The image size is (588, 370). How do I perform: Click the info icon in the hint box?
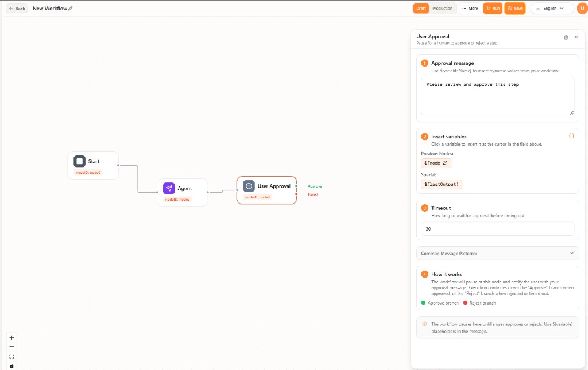[424, 324]
